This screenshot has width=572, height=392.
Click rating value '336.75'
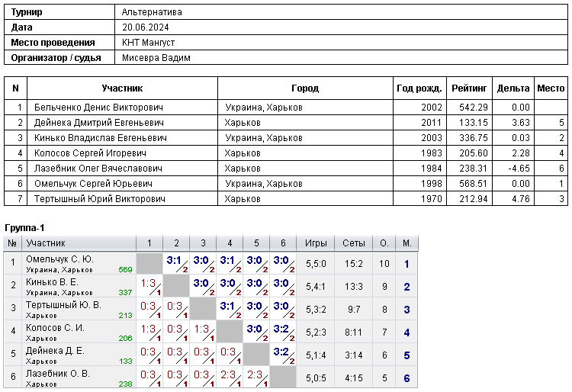pos(473,138)
